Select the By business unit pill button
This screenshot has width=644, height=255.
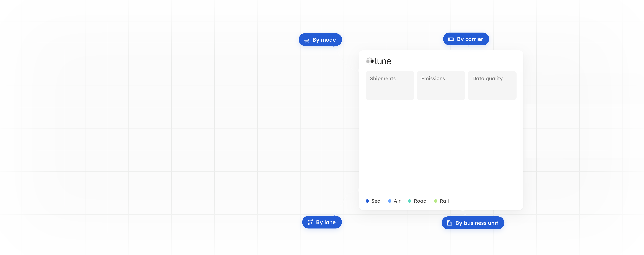[x=473, y=223]
